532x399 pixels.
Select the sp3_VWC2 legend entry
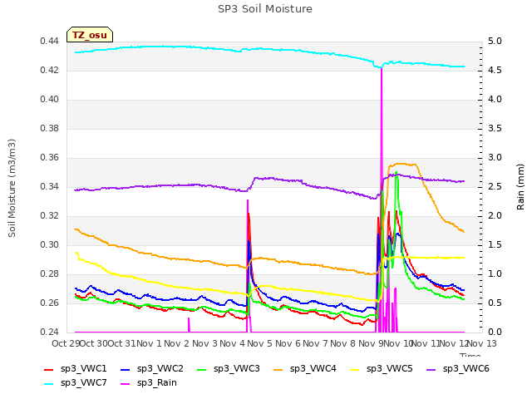point(152,369)
